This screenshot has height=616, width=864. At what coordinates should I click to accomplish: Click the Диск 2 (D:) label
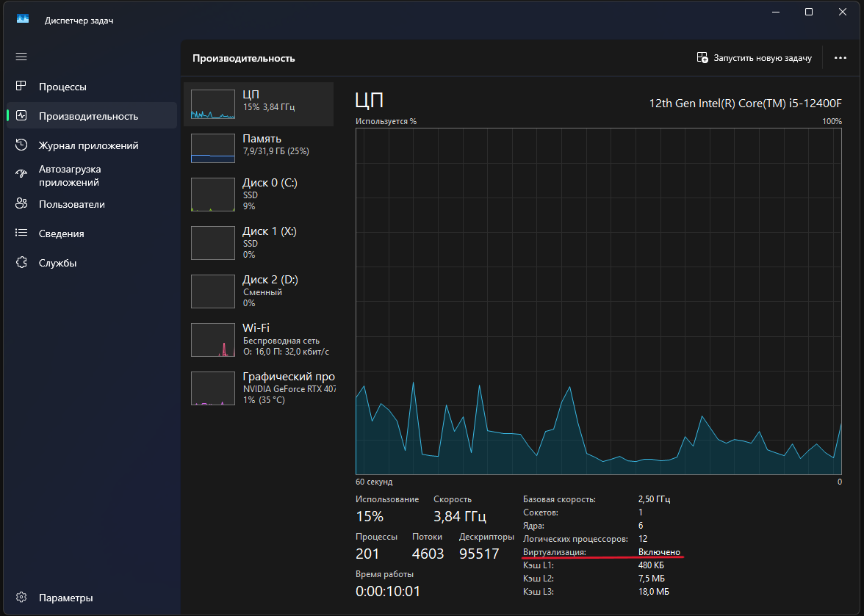tap(270, 280)
